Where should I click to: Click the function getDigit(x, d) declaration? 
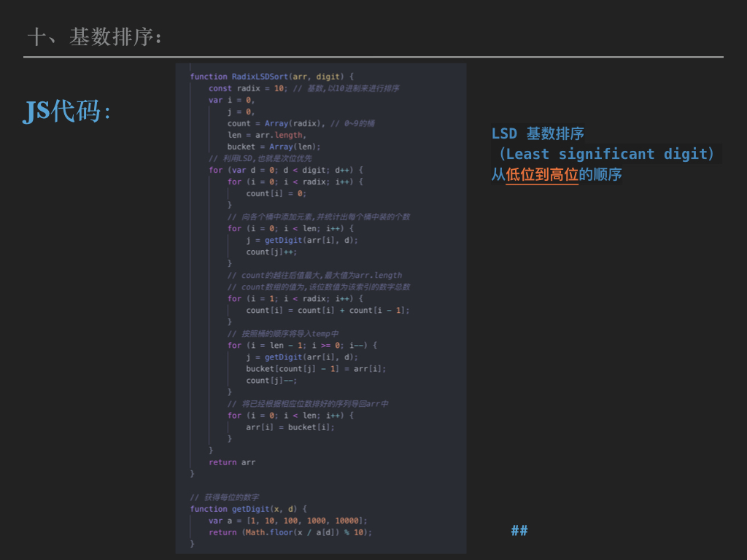248,508
